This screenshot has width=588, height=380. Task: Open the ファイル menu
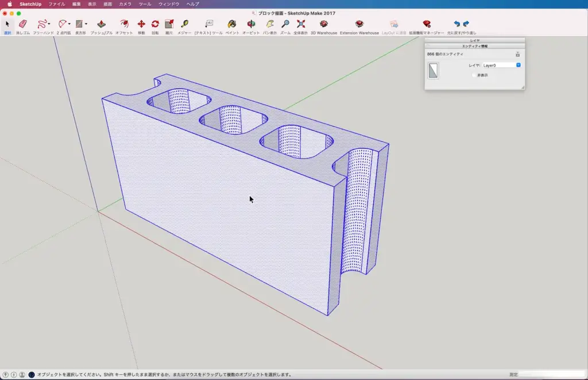click(x=57, y=4)
